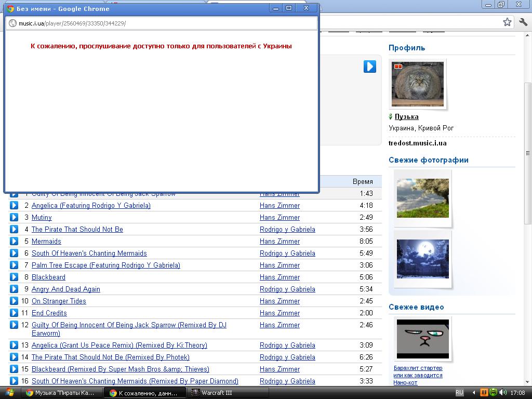The height and width of the screenshot is (399, 532).
Task: Open Angry And Dead Again link
Action: coord(66,289)
